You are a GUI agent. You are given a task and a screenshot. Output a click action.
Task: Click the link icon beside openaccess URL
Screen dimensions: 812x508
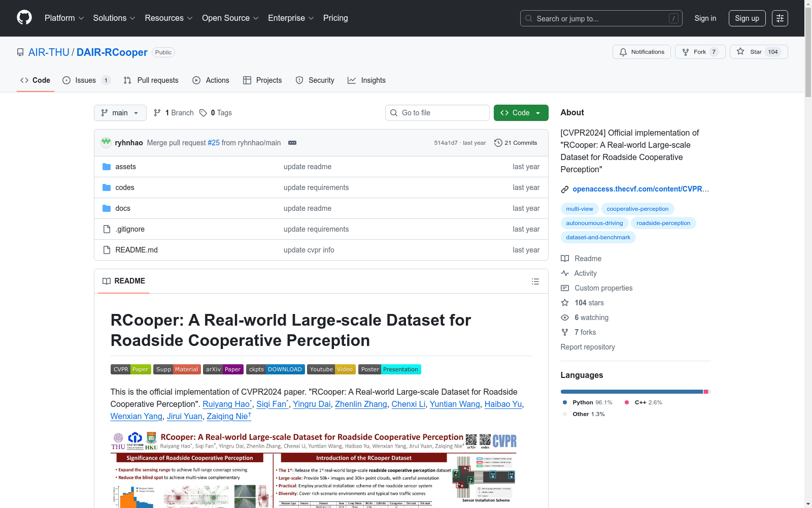565,189
